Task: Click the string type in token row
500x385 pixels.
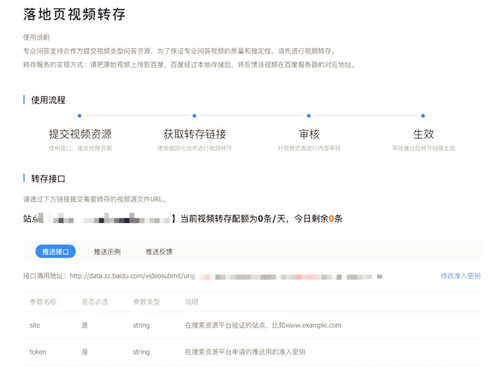Action: 141,352
